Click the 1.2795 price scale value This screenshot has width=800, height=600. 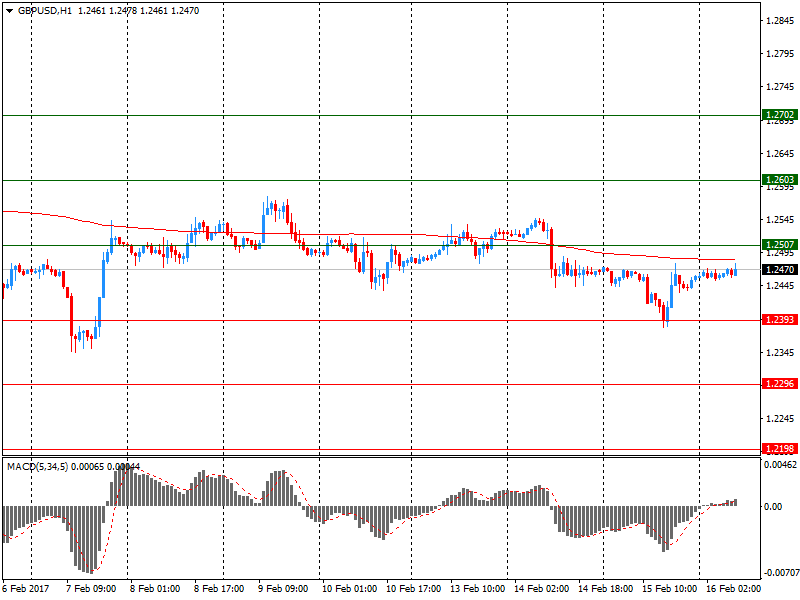(780, 54)
